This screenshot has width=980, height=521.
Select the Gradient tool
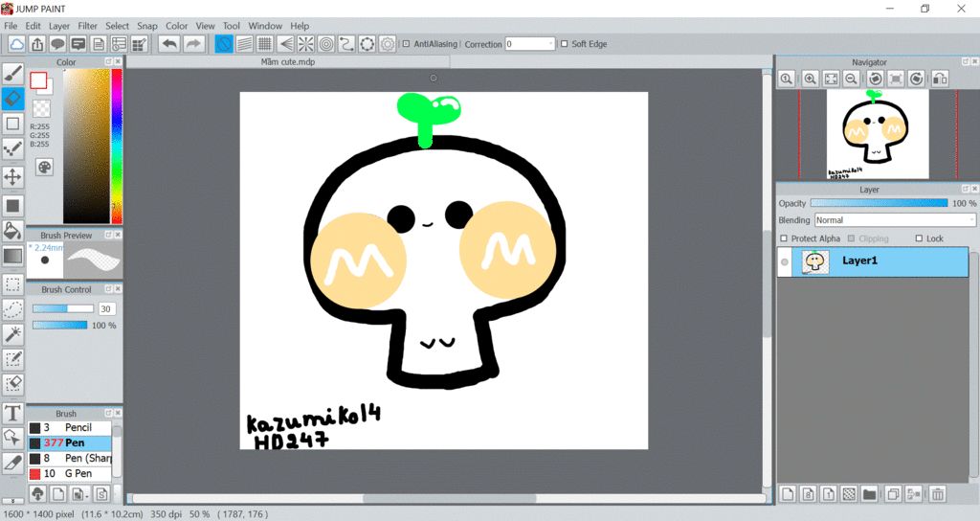coord(12,255)
